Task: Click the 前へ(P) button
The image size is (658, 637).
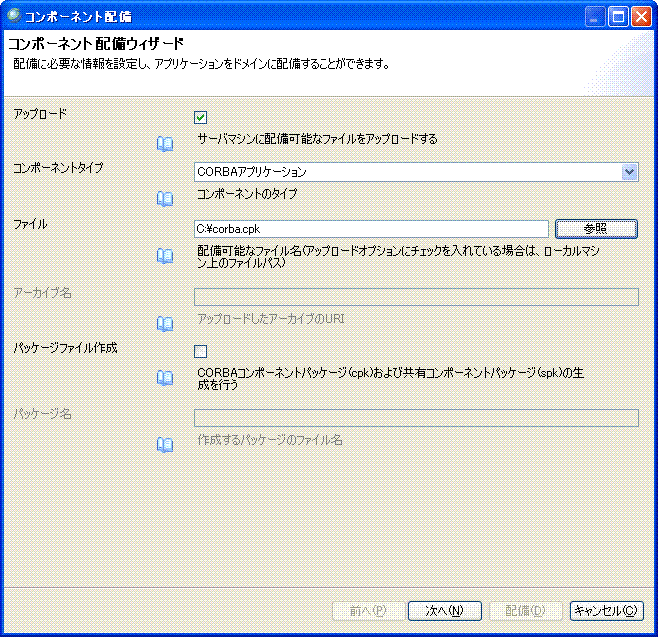Action: (368, 611)
